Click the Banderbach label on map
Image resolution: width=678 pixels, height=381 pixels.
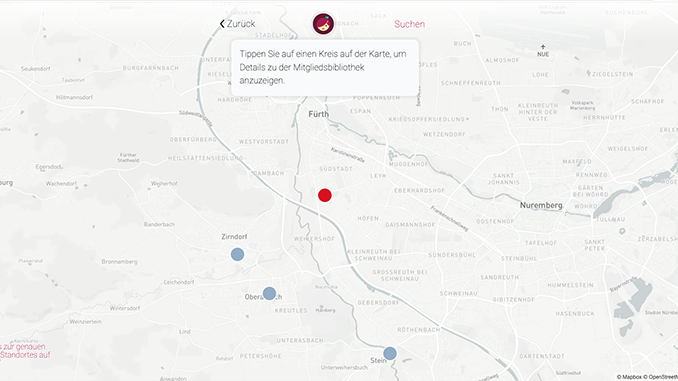[159, 224]
